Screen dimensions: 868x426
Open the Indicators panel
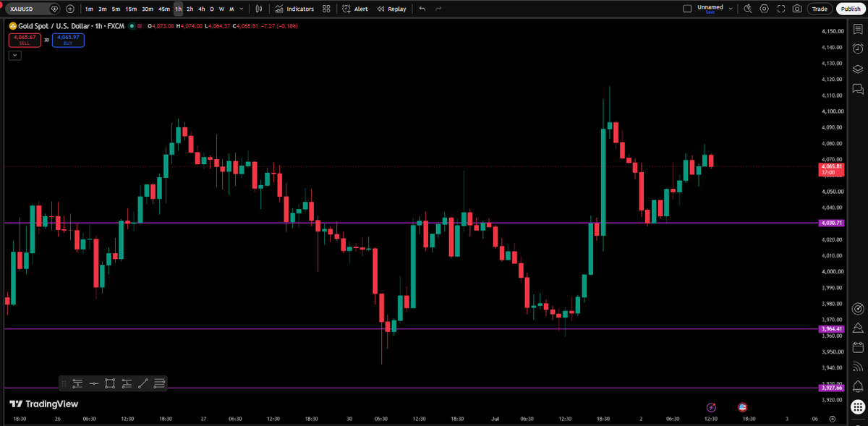click(294, 9)
